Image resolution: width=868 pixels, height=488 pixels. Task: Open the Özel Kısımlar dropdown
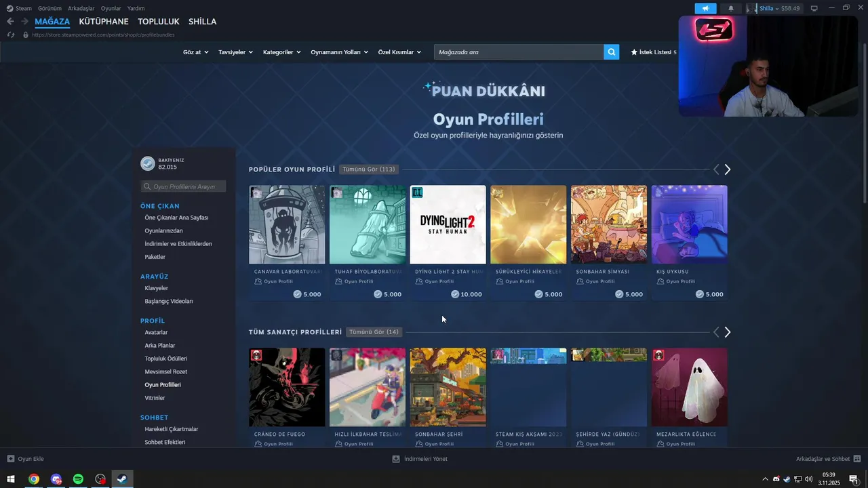click(399, 52)
